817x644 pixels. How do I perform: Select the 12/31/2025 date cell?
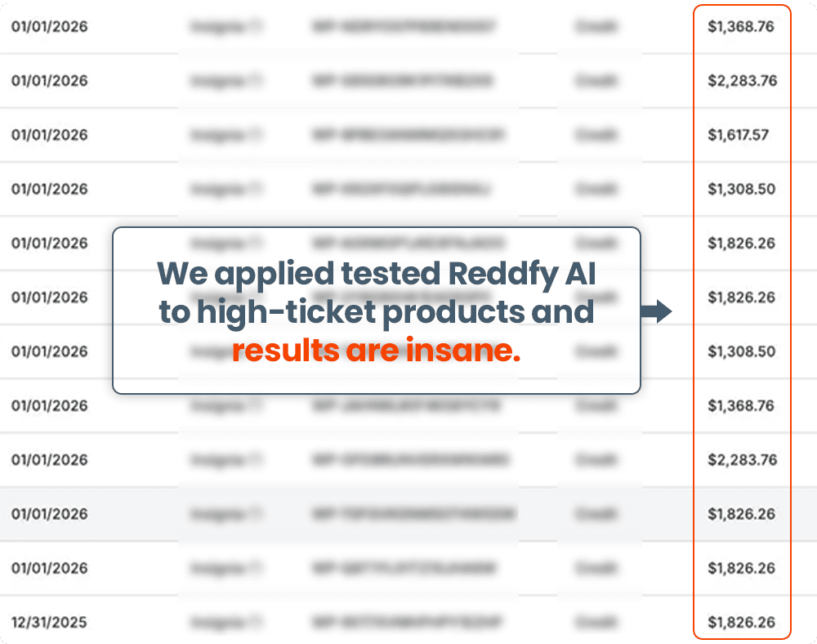(49, 622)
